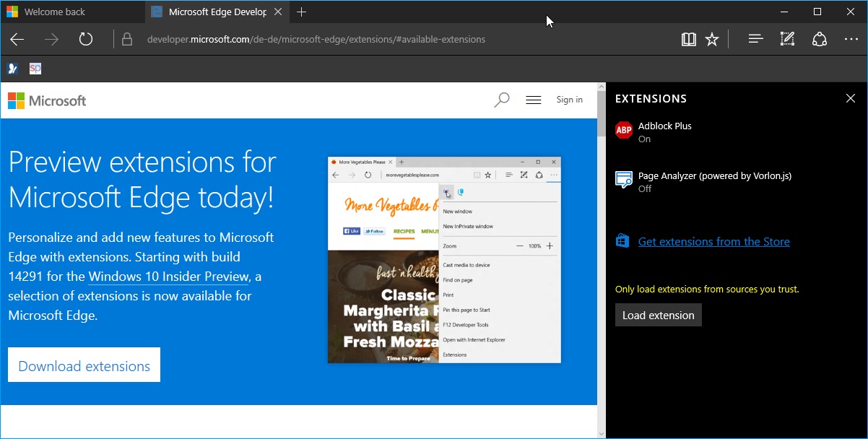868x439 pixels.
Task: Click the Download extensions button
Action: pos(84,365)
